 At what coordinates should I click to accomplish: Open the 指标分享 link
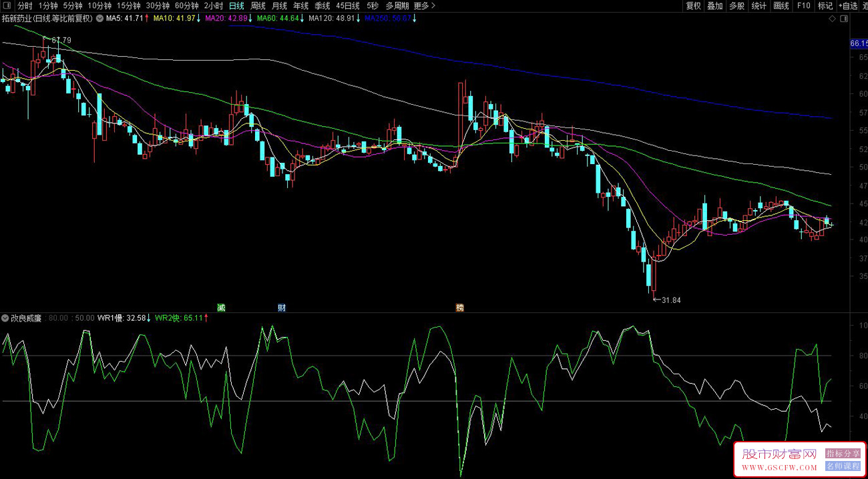[x=843, y=454]
